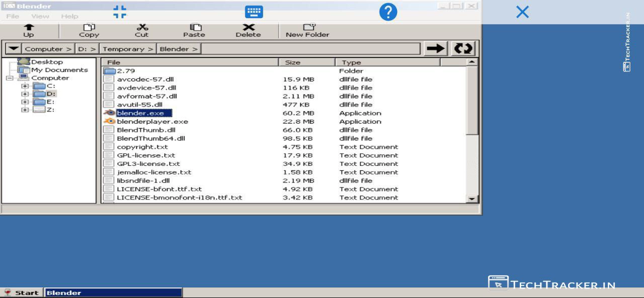Open the address bar history dropdown
Viewport: 644px width, 298px height.
[x=14, y=49]
